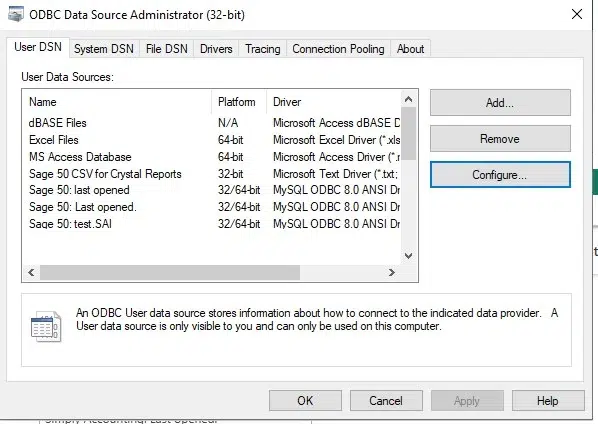Click the list's scroll down arrow
The width and height of the screenshot is (598, 424).
pos(408,255)
